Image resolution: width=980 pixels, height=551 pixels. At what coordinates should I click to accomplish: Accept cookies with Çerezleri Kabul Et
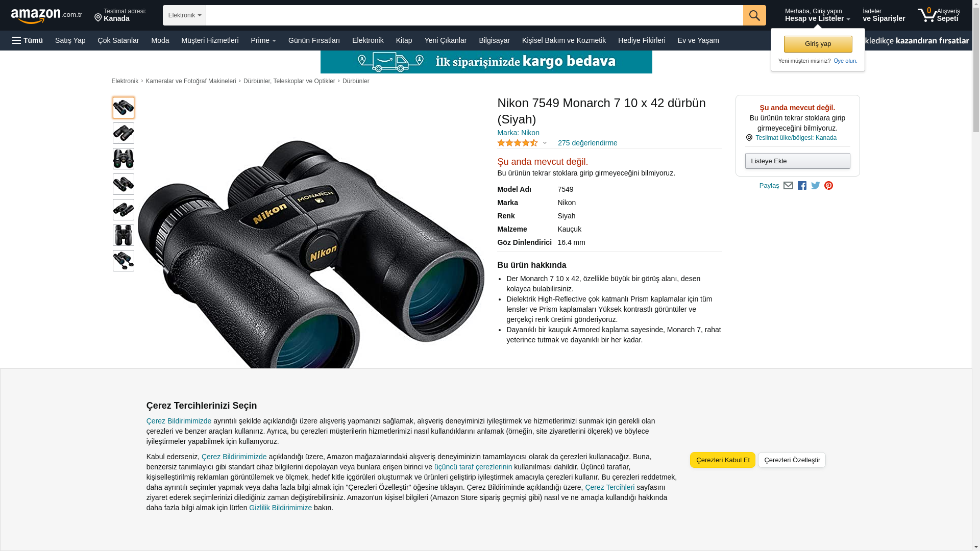point(722,460)
